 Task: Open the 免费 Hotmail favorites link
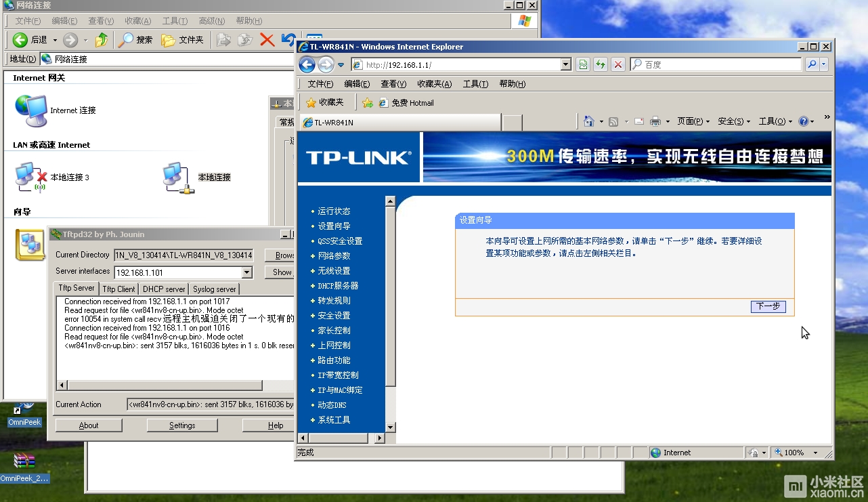[x=406, y=103]
